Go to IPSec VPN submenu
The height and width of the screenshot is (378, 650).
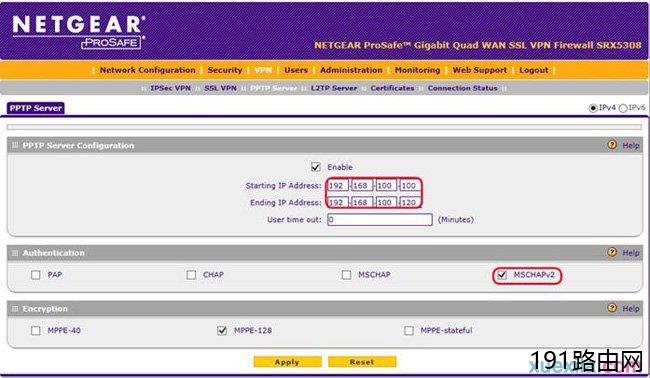[x=170, y=88]
